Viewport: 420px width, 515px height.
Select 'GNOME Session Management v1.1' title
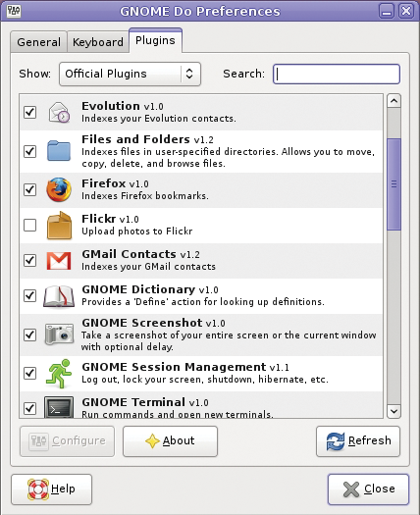(185, 367)
